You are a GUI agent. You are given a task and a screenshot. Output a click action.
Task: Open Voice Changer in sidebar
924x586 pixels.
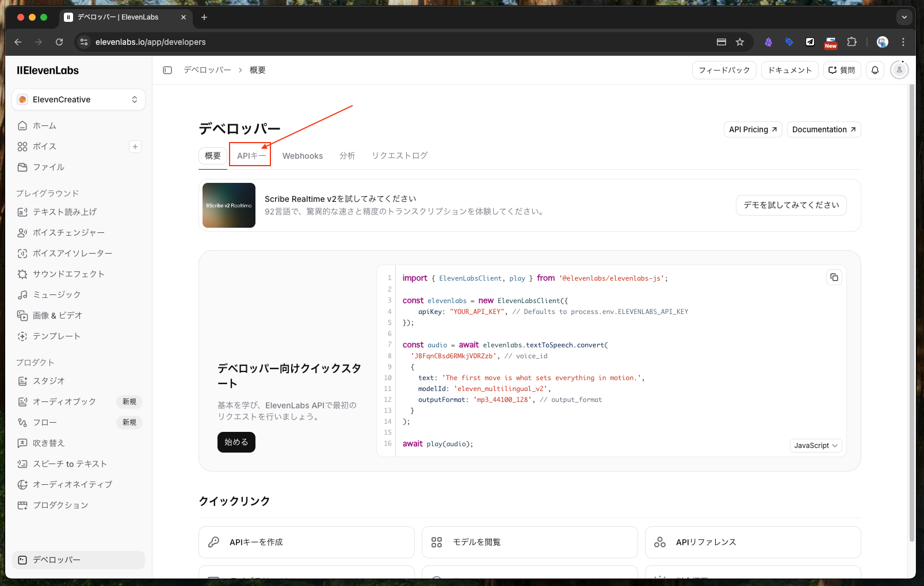pyautogui.click(x=68, y=233)
